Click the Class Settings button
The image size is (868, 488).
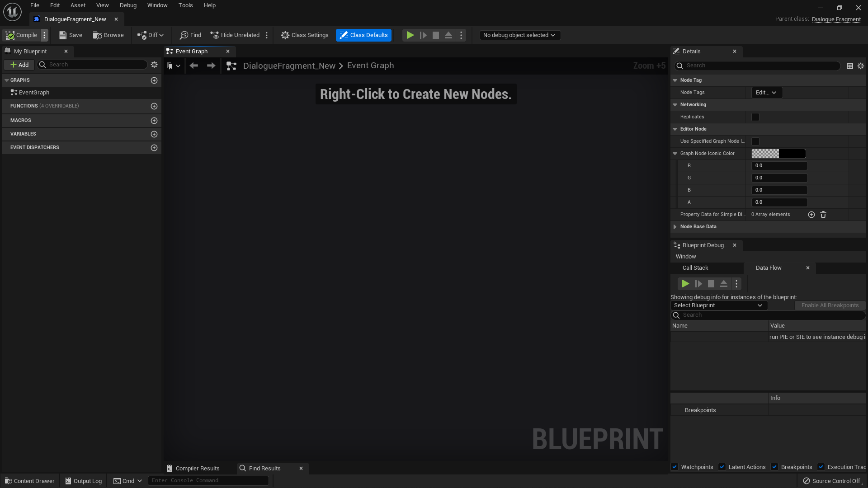click(x=305, y=35)
